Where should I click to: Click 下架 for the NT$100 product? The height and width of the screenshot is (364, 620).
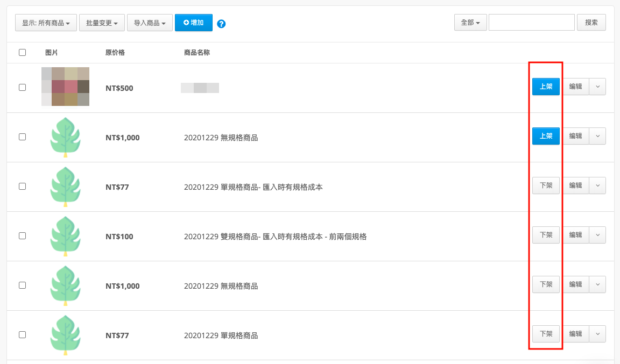(546, 235)
